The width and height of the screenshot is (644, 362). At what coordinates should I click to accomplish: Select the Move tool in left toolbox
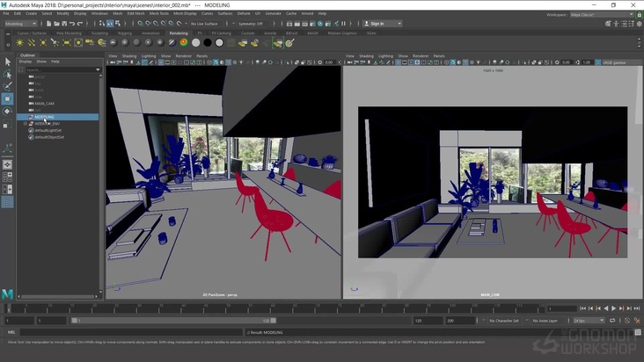pos(8,99)
